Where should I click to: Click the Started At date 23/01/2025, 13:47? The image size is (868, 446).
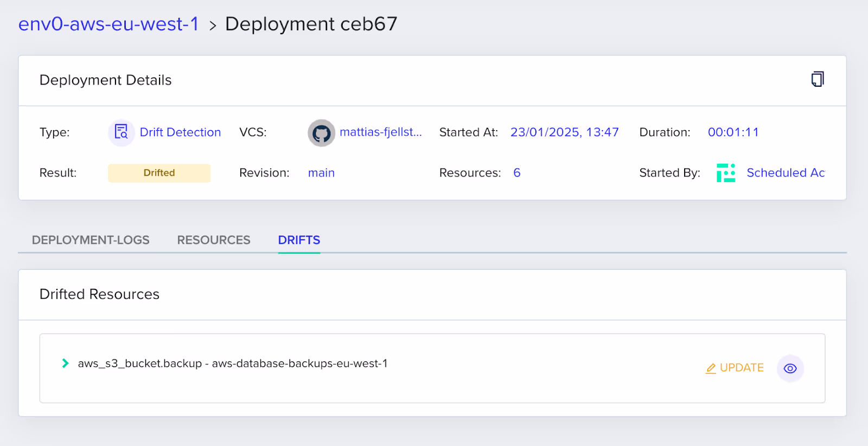click(x=564, y=132)
